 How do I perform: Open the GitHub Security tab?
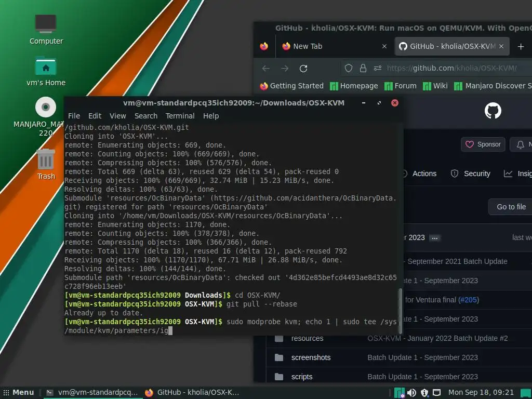471,174
